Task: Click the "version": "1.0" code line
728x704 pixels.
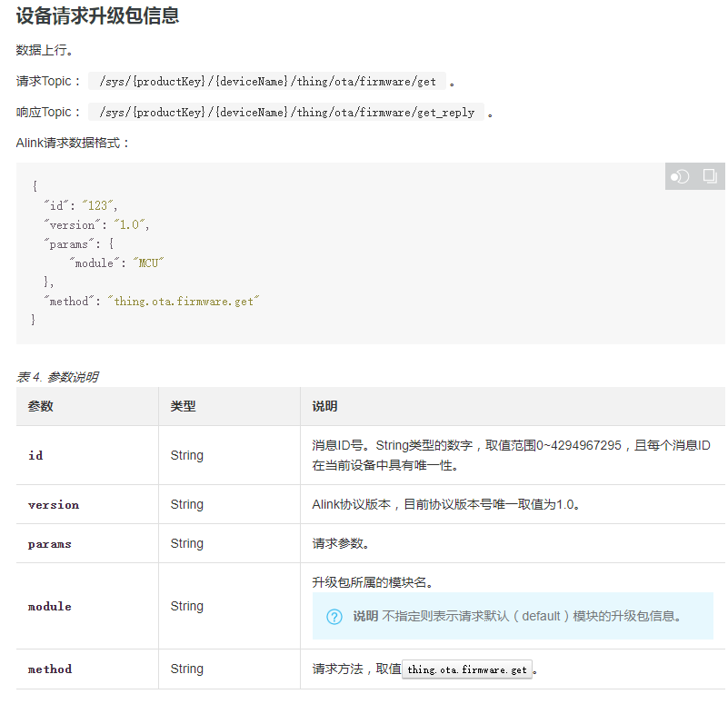Action: [96, 225]
